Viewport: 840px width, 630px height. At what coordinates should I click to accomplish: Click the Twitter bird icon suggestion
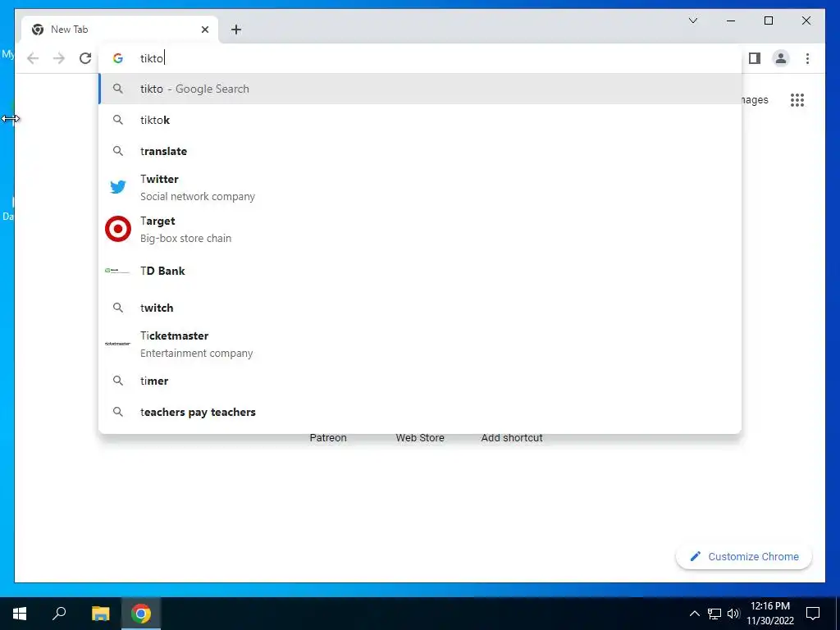point(118,187)
